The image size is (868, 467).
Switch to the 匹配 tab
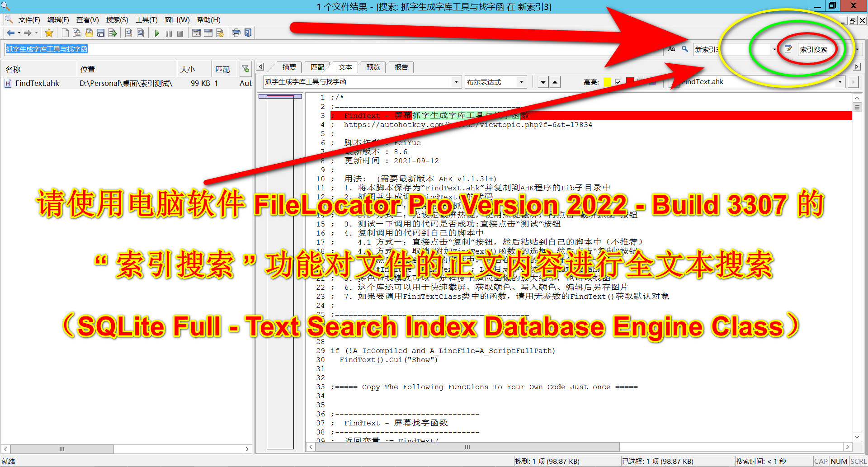pyautogui.click(x=317, y=67)
